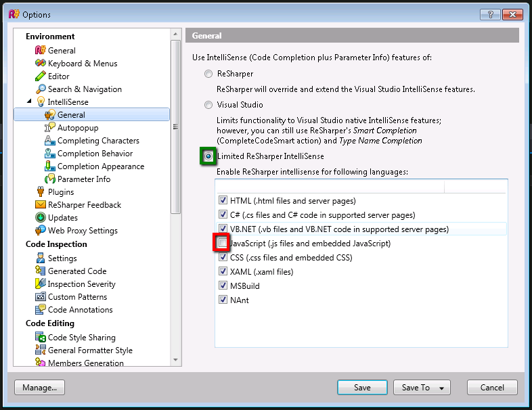Open Autopopup settings page
Screen dimensions: 532x410
(x=78, y=128)
